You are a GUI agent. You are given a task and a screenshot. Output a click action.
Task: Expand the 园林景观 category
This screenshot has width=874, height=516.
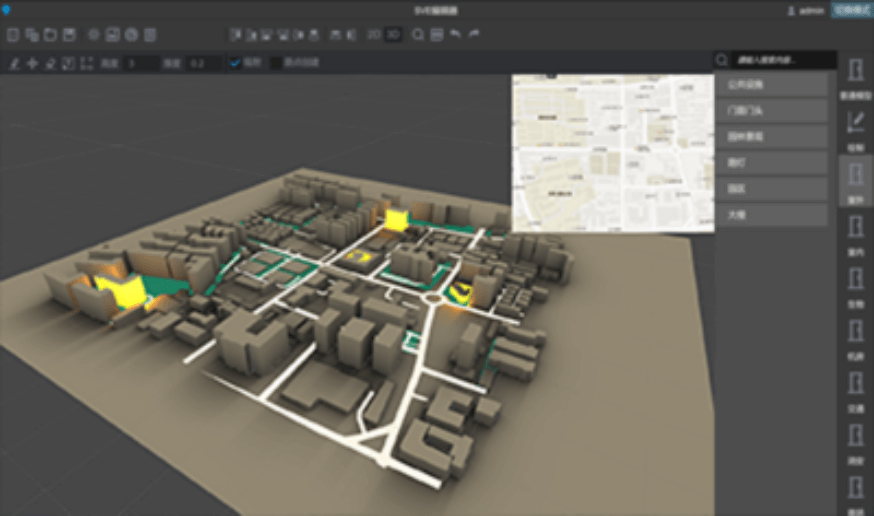(771, 137)
